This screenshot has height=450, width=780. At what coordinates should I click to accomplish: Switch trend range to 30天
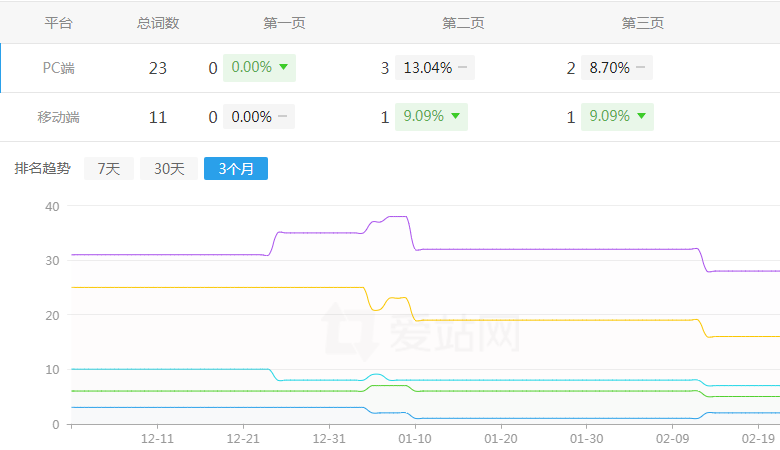[x=168, y=169]
